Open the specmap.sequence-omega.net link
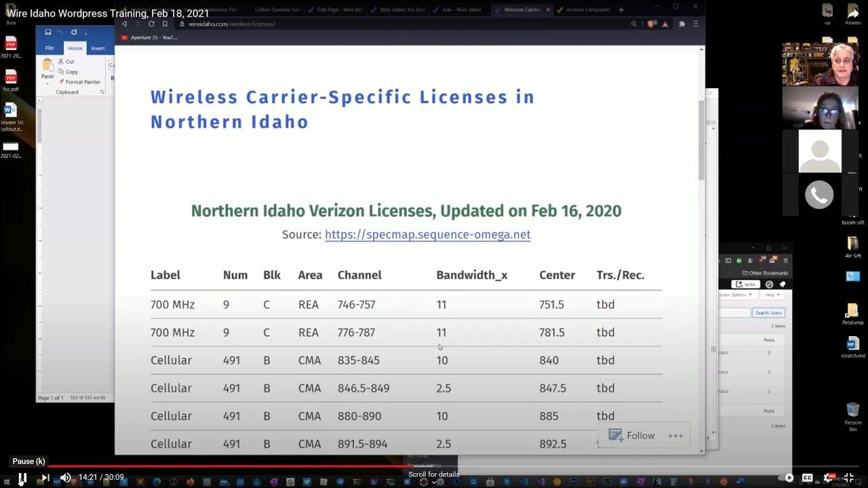 [427, 235]
